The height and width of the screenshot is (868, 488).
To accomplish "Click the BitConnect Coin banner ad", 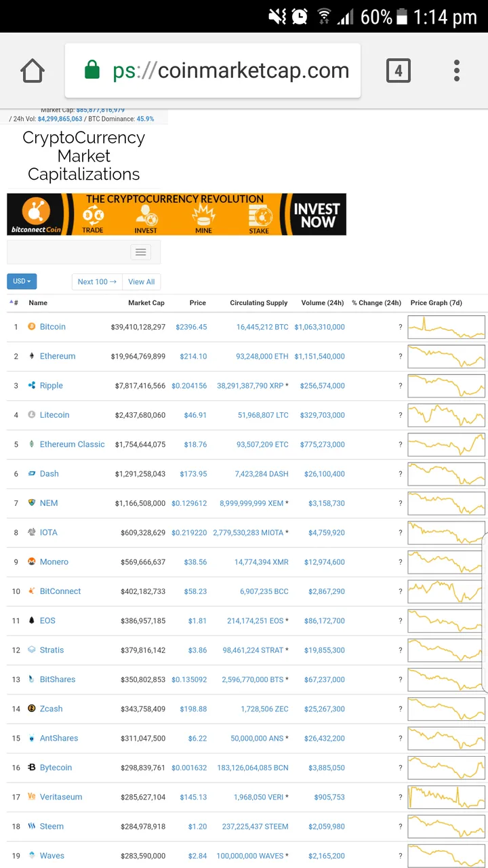I will pos(177,214).
